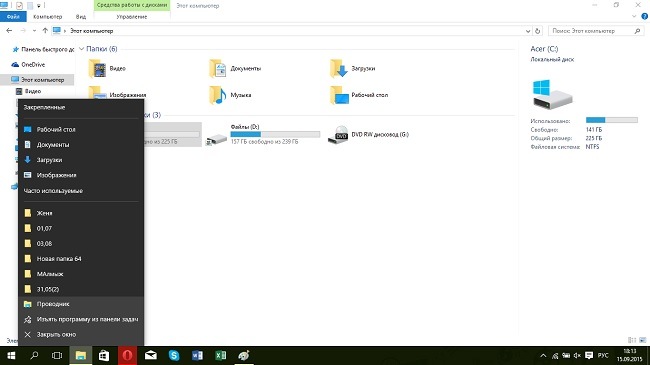Click the File Explorer taskbar icon
The height and width of the screenshot is (365, 650).
click(x=80, y=355)
